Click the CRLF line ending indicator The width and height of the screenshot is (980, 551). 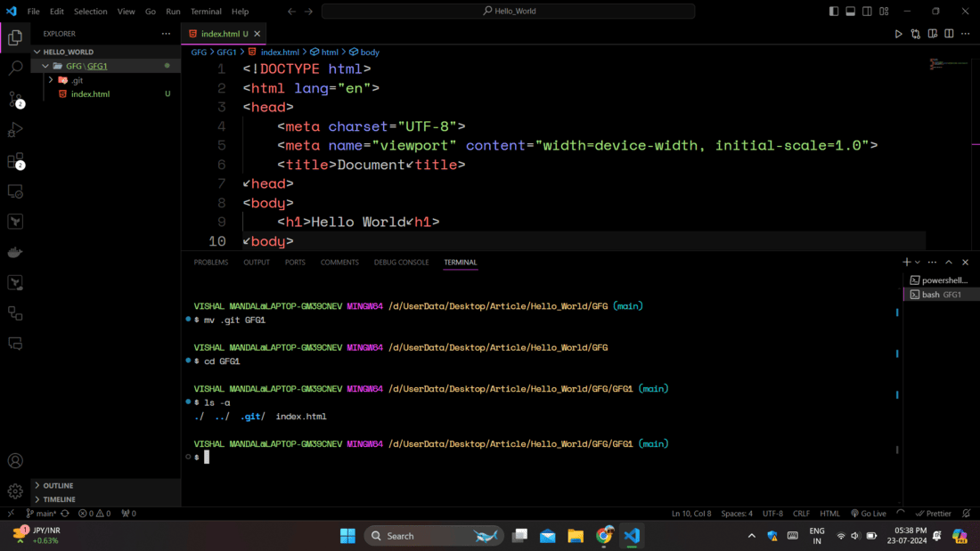801,514
